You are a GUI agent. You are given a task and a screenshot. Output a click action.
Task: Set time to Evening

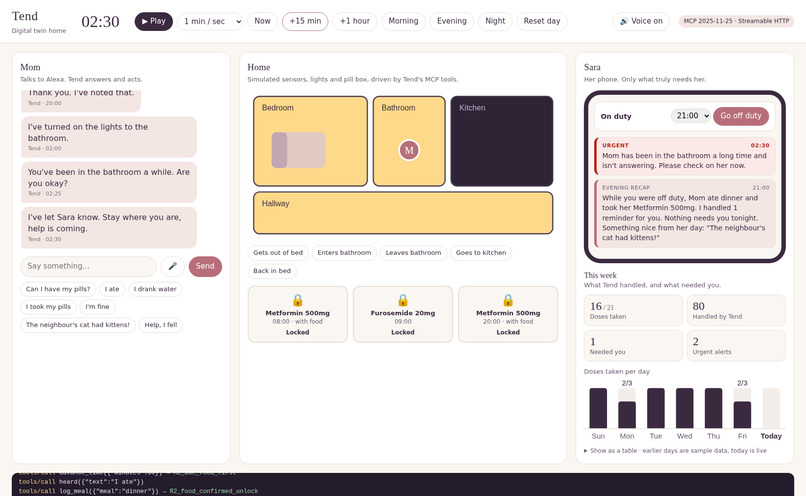point(451,21)
